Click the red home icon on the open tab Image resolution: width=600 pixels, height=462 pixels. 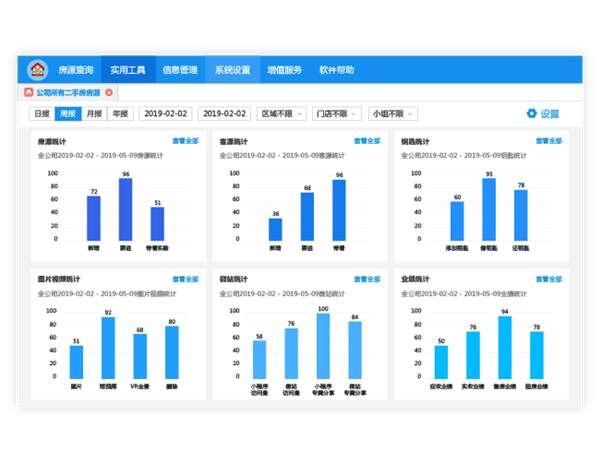pos(27,92)
